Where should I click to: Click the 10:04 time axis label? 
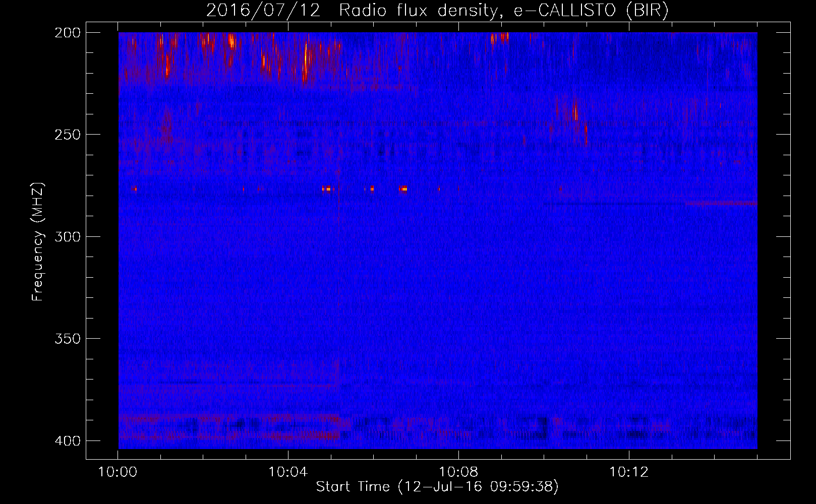(x=288, y=472)
